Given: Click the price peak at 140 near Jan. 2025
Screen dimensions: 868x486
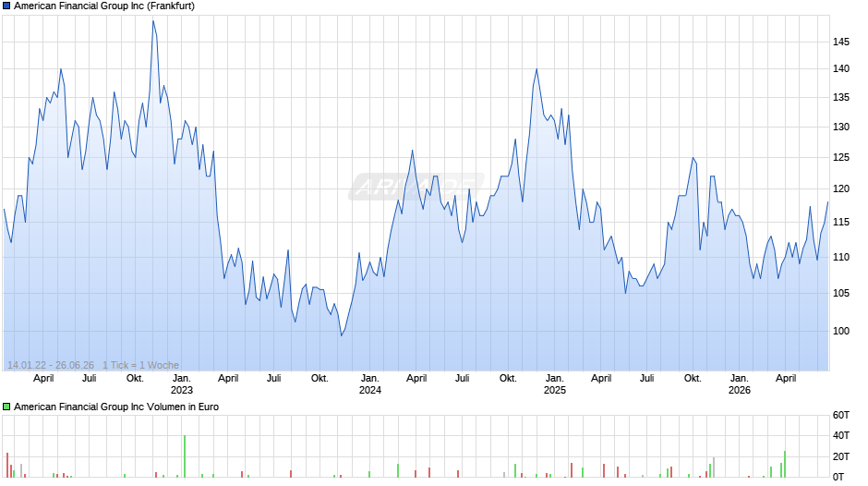Looking at the screenshot, I should point(536,69).
